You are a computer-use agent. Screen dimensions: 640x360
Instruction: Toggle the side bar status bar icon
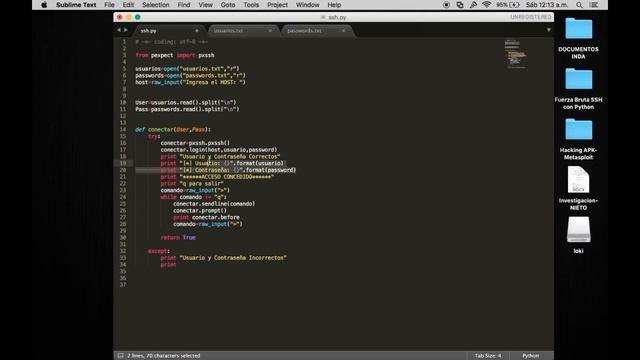(x=120, y=356)
